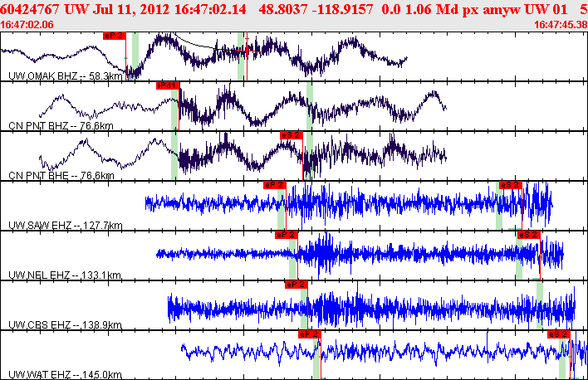The image size is (588, 380).
Task: Select the eP 2 pick flag on WAT trace
Action: pyautogui.click(x=310, y=334)
